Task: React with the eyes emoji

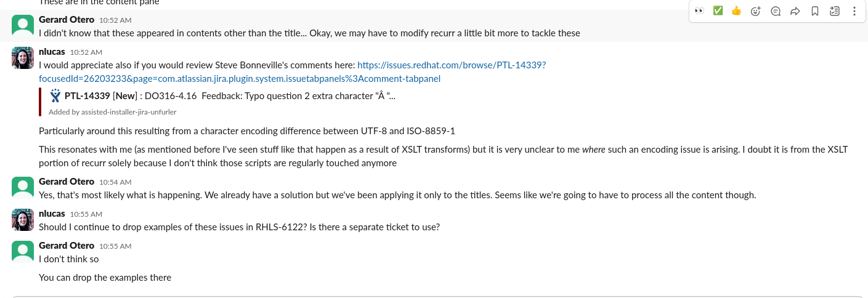Action: [x=699, y=11]
